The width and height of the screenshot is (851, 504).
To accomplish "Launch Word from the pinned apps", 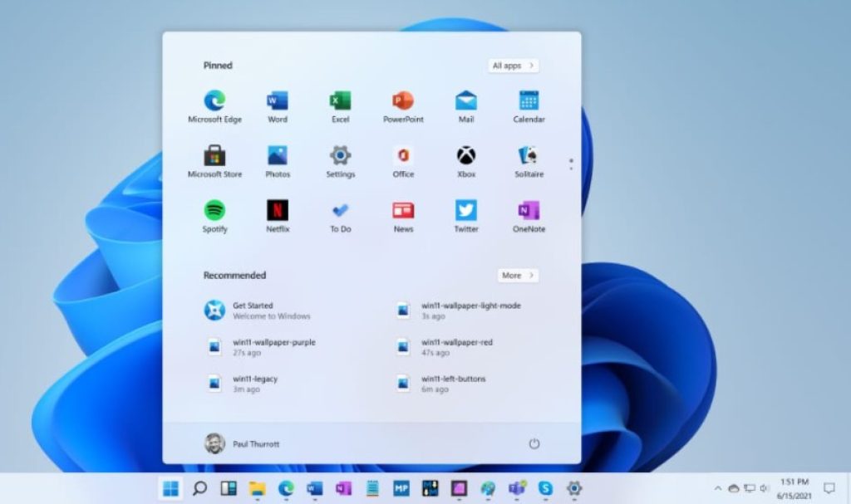I will [x=278, y=107].
